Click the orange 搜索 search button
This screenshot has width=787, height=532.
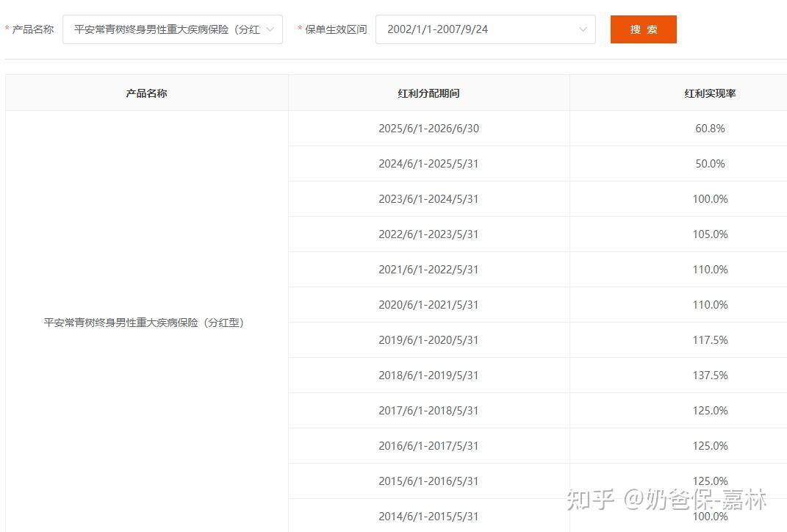click(x=644, y=29)
